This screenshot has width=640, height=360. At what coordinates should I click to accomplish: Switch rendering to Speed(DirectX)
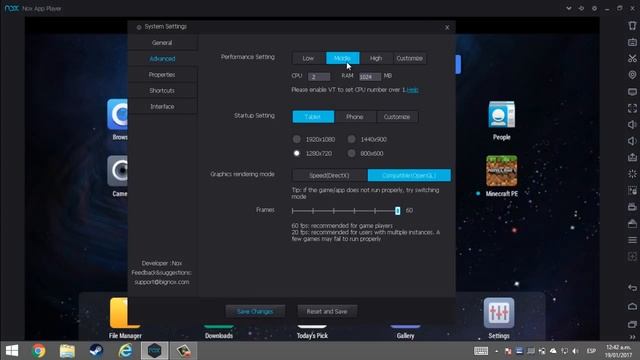pyautogui.click(x=329, y=176)
